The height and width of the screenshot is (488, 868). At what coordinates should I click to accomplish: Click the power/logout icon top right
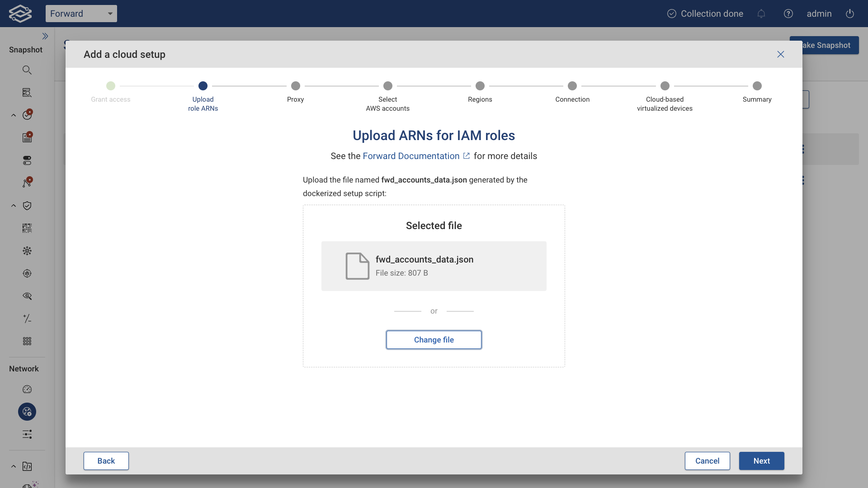(850, 14)
